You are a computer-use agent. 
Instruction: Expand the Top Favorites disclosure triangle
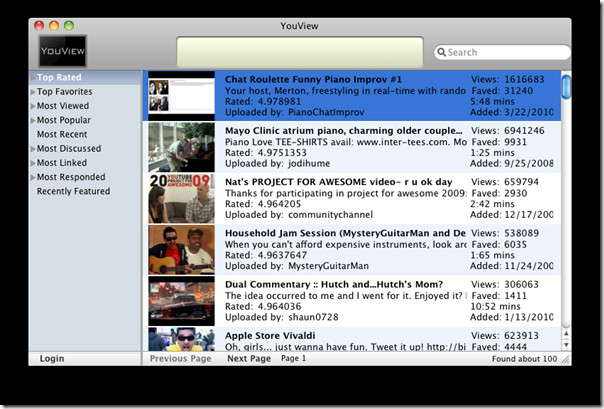click(x=33, y=92)
